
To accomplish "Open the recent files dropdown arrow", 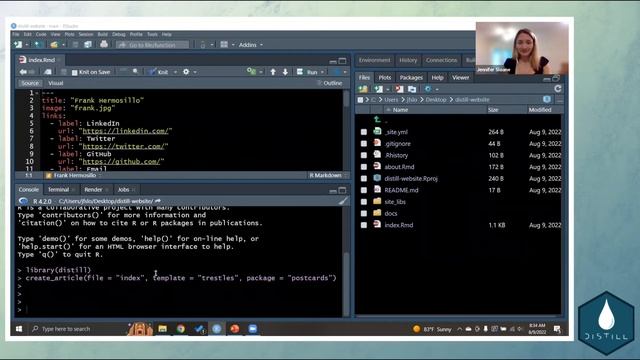I will coord(63,44).
